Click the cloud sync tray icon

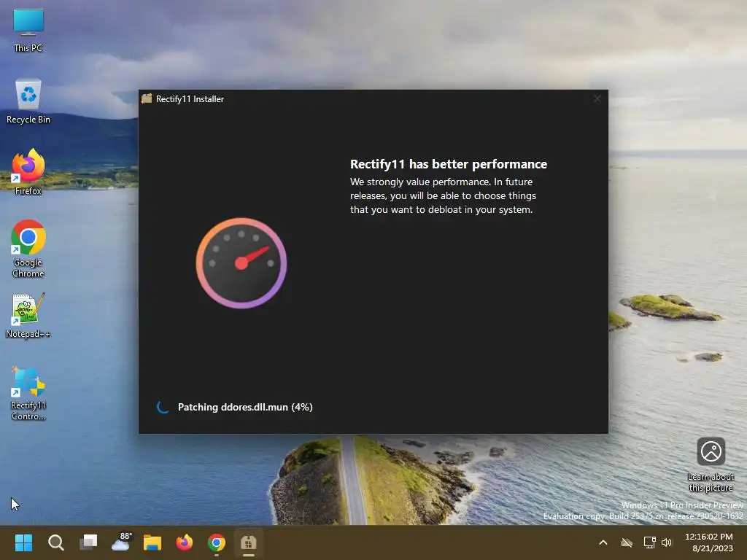[627, 542]
